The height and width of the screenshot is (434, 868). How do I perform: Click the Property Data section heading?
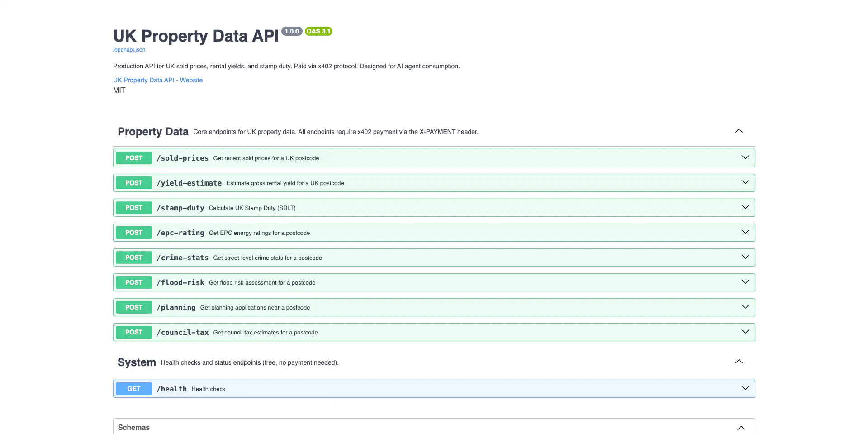(153, 132)
